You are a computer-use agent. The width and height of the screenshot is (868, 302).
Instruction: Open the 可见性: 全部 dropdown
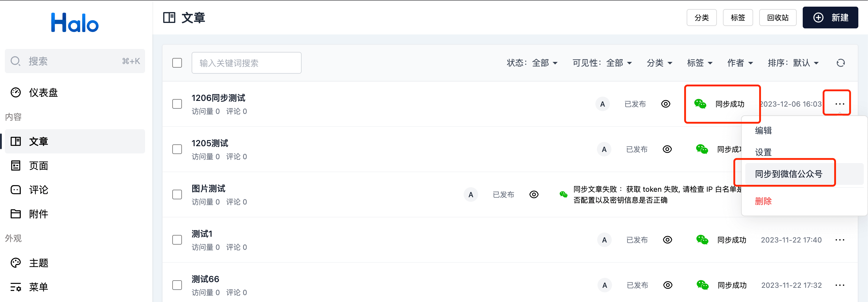[x=602, y=63]
